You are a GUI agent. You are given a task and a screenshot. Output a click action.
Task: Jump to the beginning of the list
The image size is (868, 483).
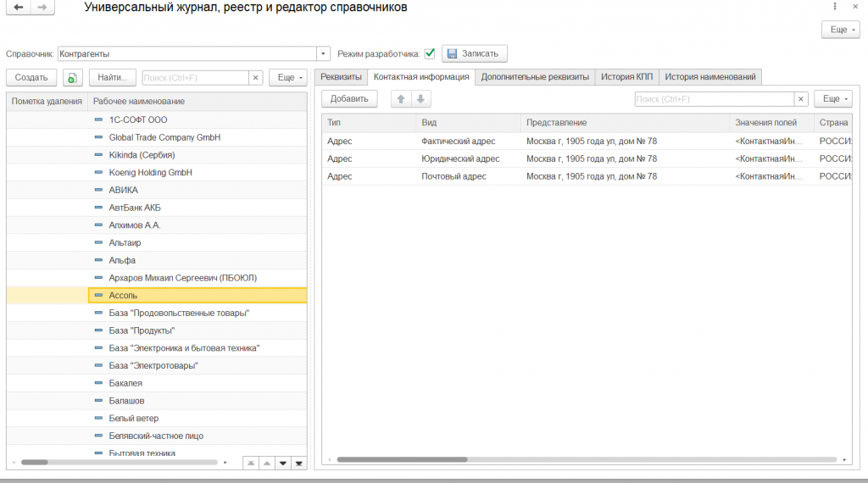(x=251, y=463)
